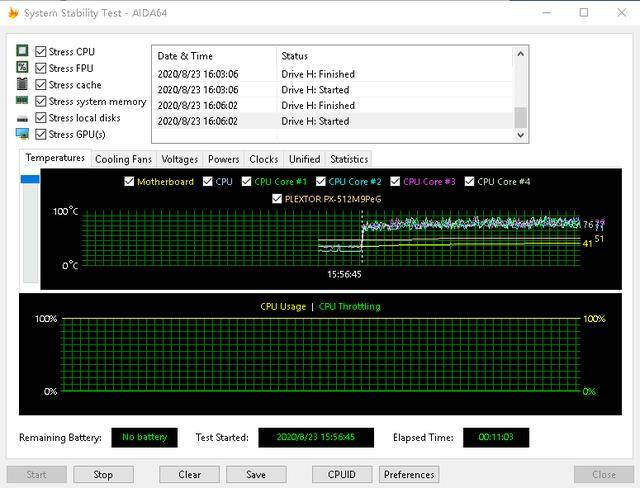Open the Voltages tab
The image size is (640, 488).
(180, 159)
